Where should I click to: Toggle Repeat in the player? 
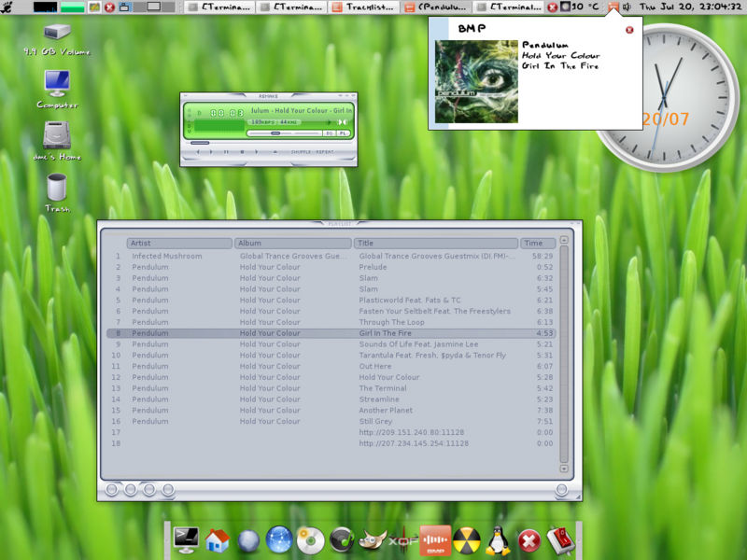coord(324,152)
